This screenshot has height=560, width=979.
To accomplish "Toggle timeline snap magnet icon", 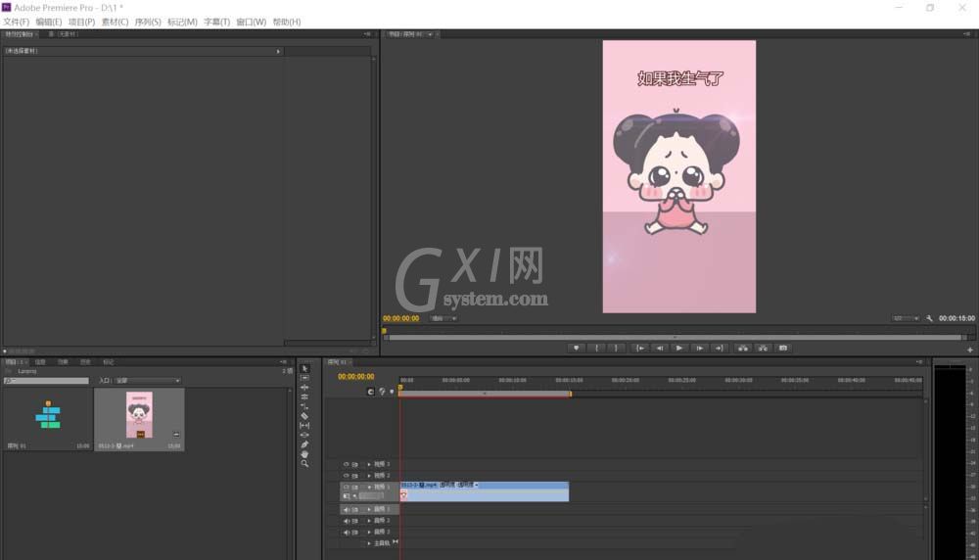I will click(370, 392).
